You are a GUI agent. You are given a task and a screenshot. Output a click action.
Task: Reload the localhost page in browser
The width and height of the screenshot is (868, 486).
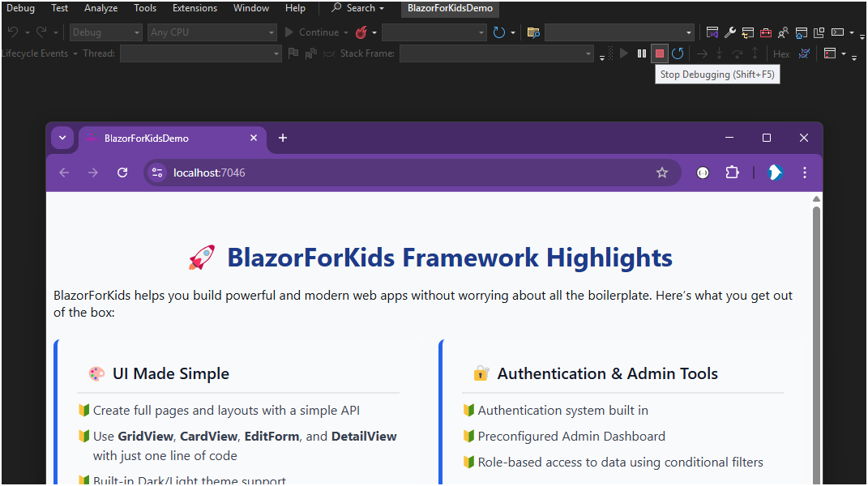pos(122,173)
